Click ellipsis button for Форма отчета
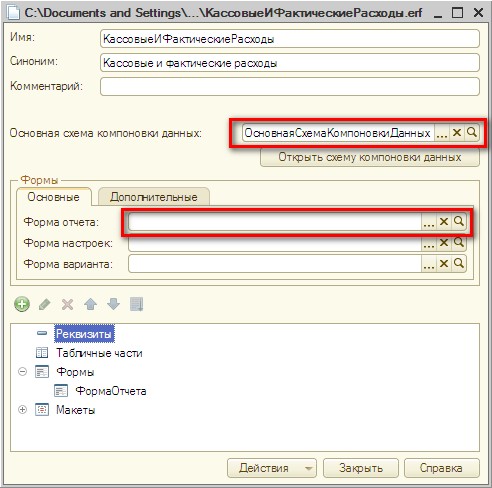Screen dimensions: 492x488 pos(429,222)
